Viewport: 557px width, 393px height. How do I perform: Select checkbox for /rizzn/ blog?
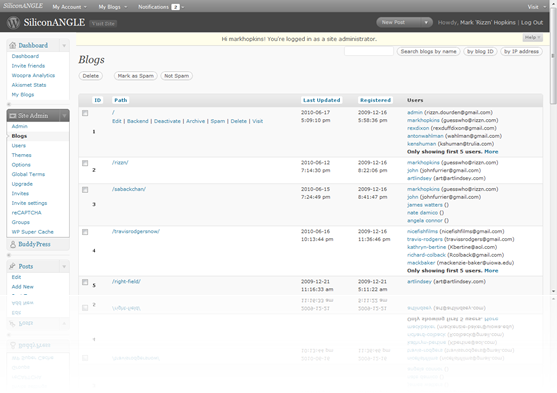point(85,163)
